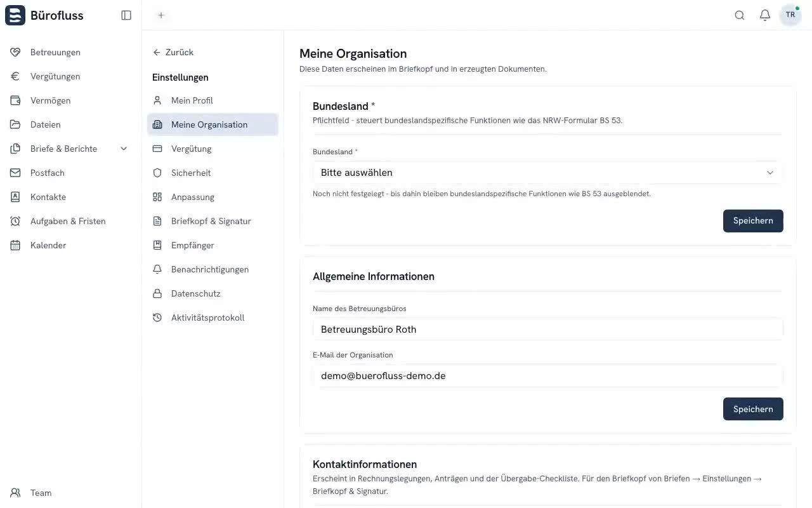Open notifications bell in top bar
Viewport: 812px width, 508px height.
(x=765, y=15)
